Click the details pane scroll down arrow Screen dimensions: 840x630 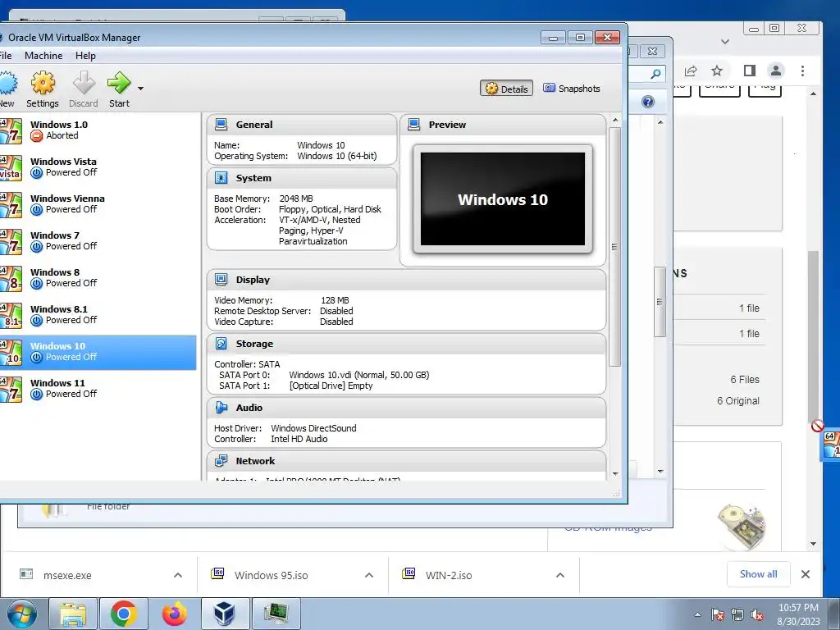(x=615, y=473)
